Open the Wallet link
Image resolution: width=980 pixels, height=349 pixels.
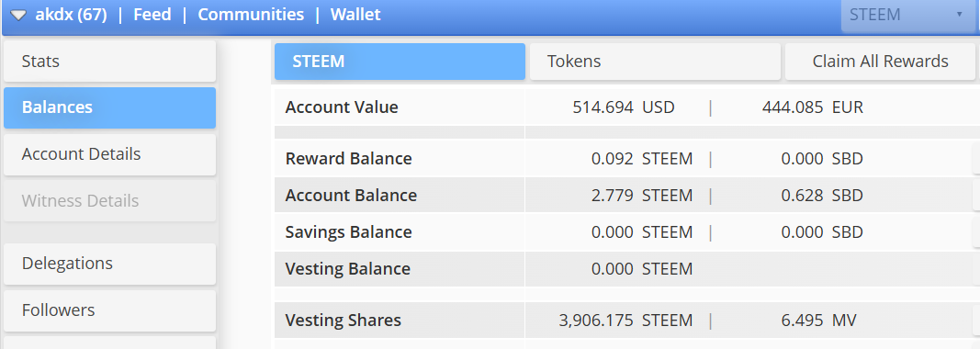tap(355, 15)
